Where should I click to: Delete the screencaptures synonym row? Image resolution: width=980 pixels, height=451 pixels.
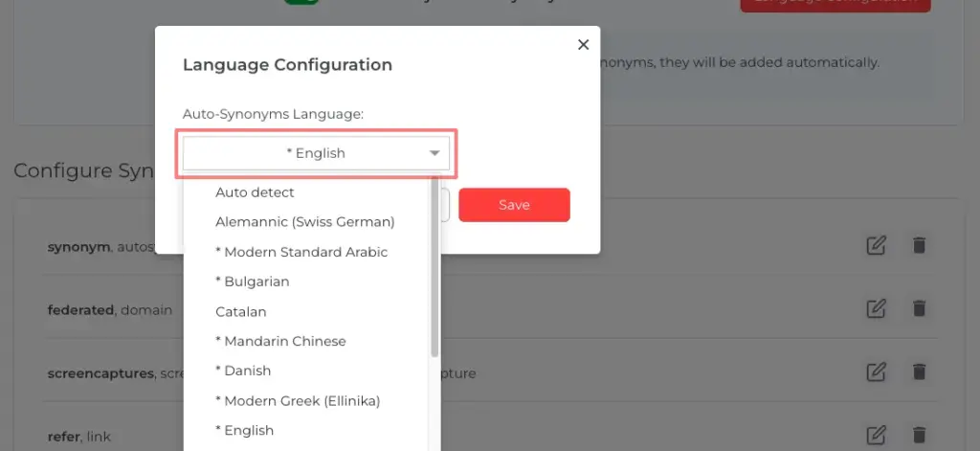coord(919,372)
